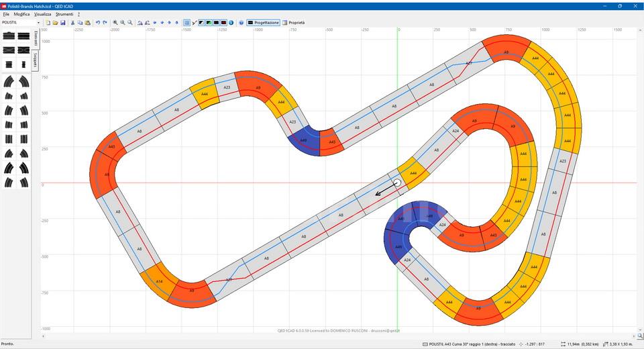Screen dimensions: 644x349
Task: Pick the narrowest short straight piece in palette
Action: 24,64
